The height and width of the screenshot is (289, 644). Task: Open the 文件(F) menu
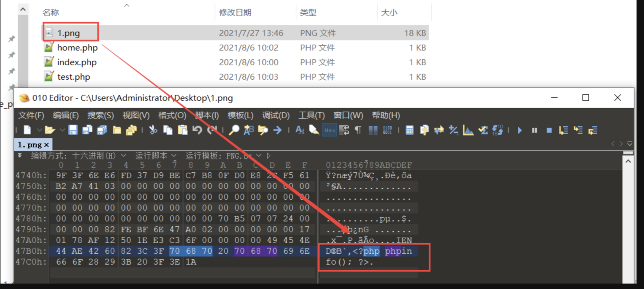tap(31, 115)
